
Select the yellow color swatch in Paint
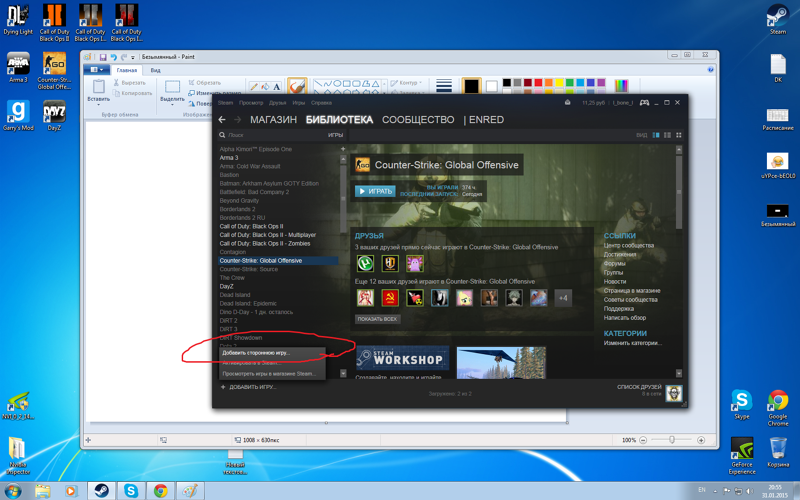pos(559,82)
